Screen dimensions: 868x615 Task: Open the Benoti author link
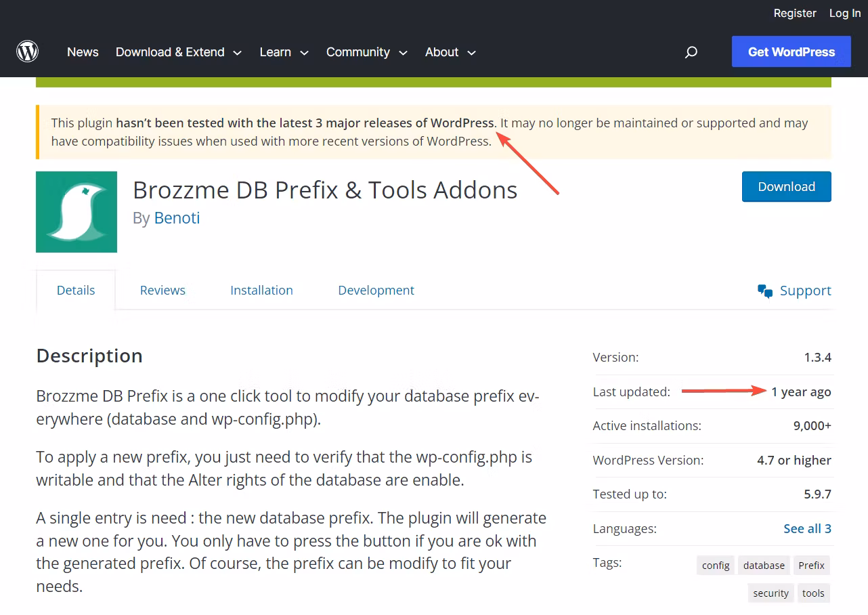coord(177,218)
